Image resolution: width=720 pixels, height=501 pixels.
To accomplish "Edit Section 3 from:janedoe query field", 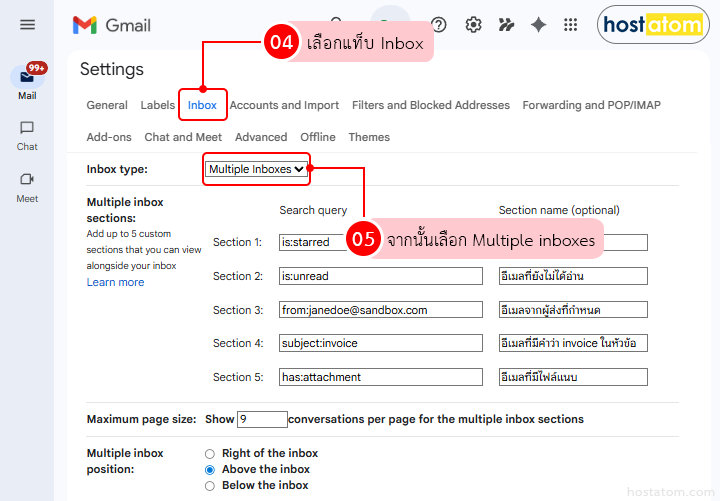I will pos(381,310).
